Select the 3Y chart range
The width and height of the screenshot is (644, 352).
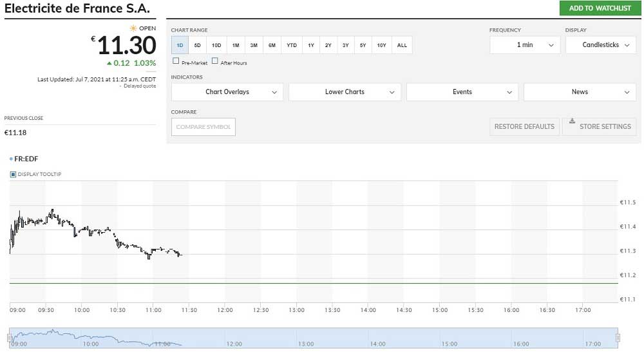[x=345, y=45]
